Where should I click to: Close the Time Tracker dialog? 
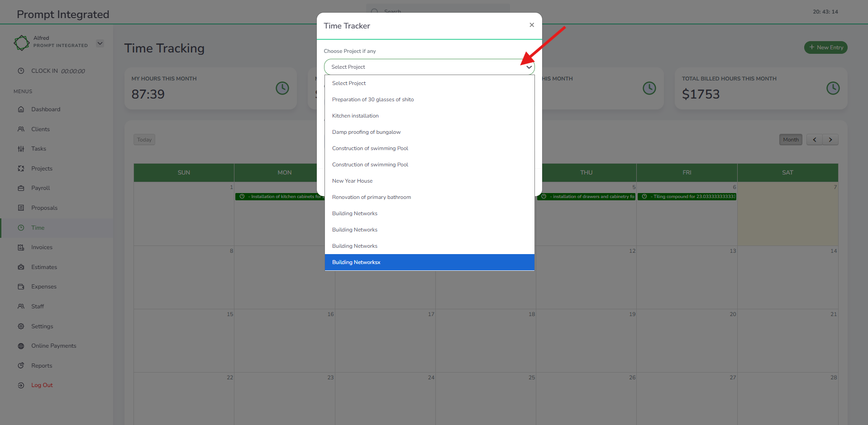coord(532,25)
